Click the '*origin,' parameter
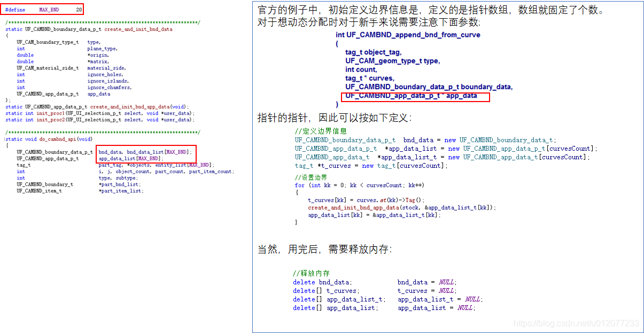 (x=98, y=55)
